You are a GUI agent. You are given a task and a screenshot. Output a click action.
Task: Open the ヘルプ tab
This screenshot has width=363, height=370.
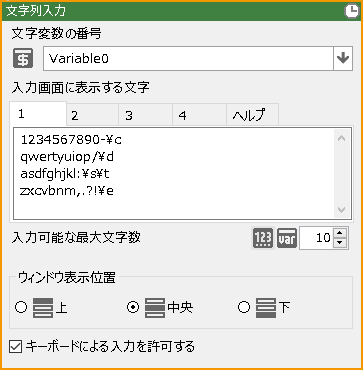(x=252, y=115)
